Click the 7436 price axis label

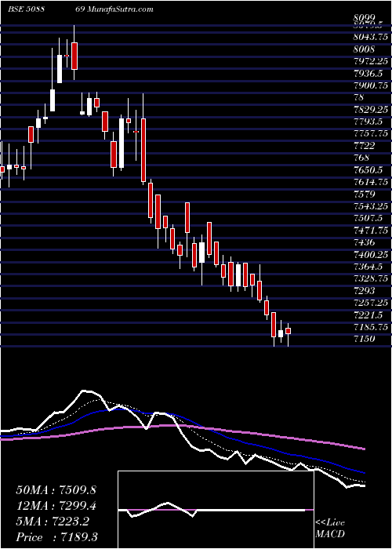364,242
